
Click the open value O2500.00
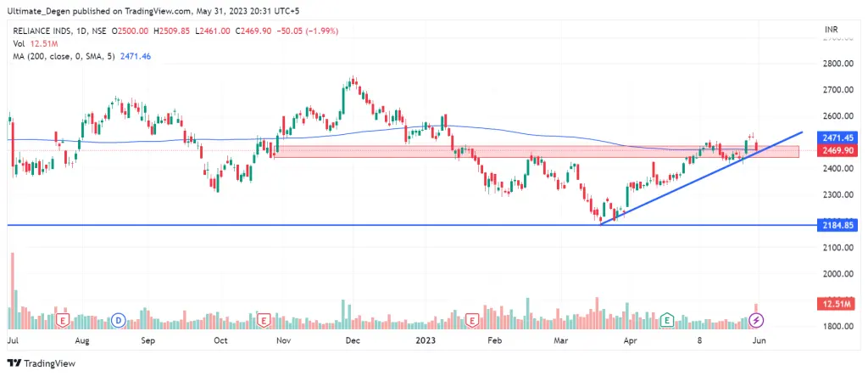coord(130,32)
